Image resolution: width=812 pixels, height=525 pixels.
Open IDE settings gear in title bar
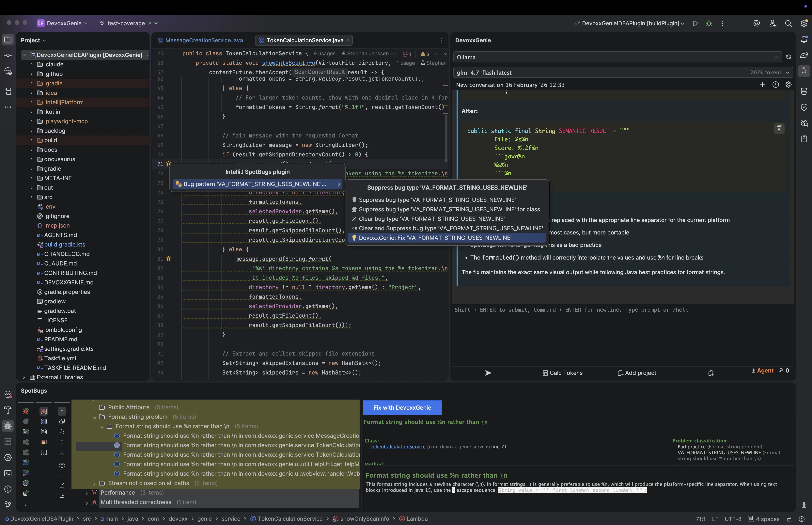click(x=804, y=23)
